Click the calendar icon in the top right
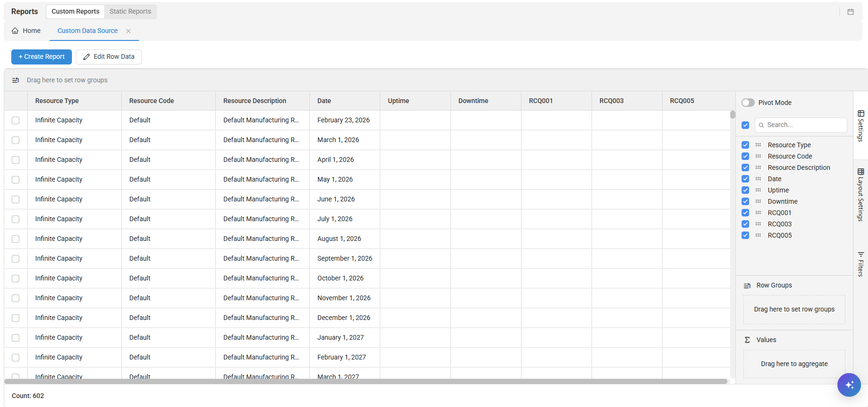Image resolution: width=868 pixels, height=407 pixels. click(x=850, y=12)
